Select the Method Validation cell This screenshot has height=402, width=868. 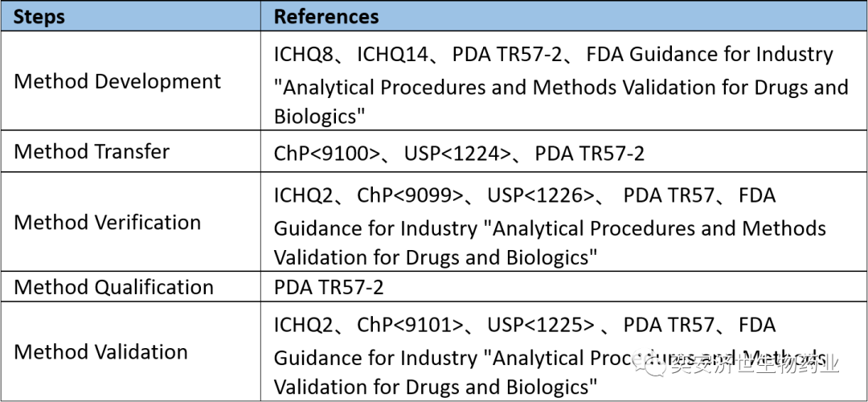101,352
